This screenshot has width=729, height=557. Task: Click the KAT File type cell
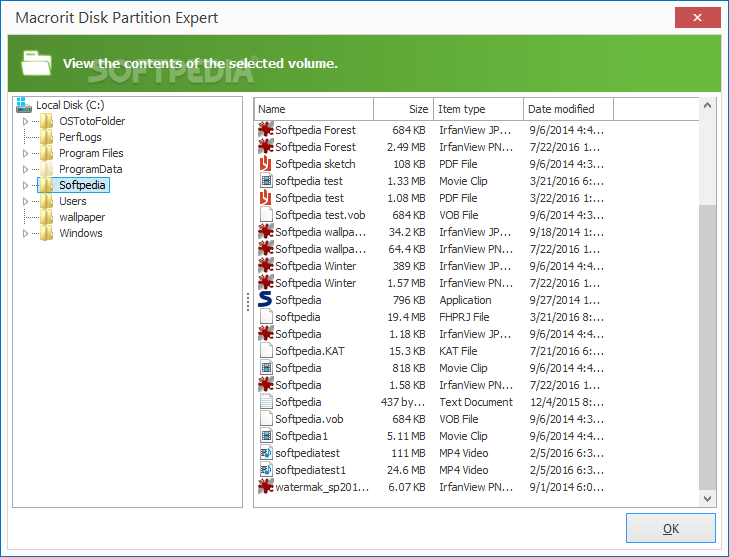[458, 351]
